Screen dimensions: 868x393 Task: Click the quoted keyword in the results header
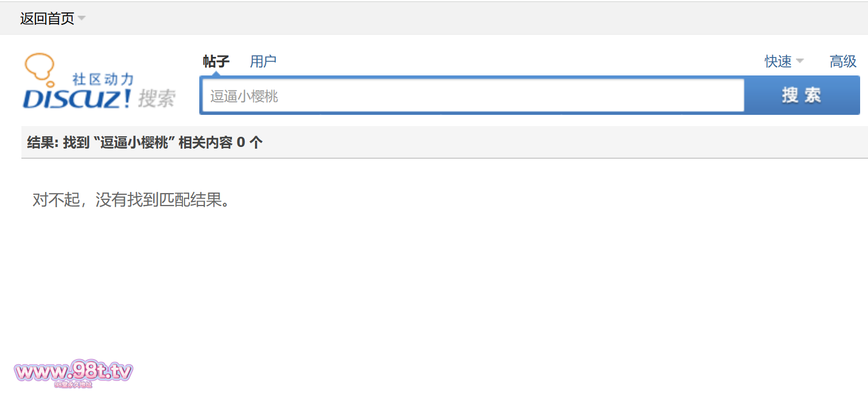click(135, 143)
